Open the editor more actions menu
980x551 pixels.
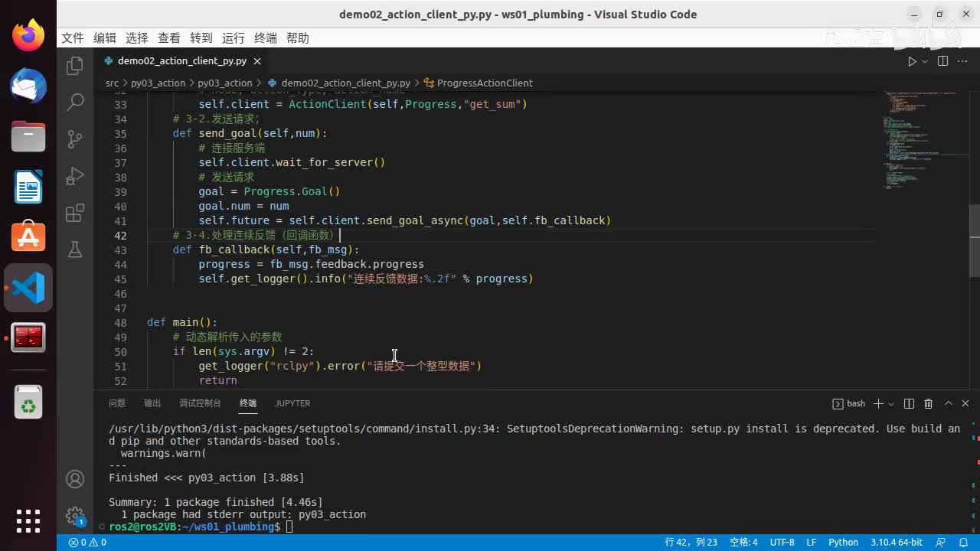coord(963,61)
